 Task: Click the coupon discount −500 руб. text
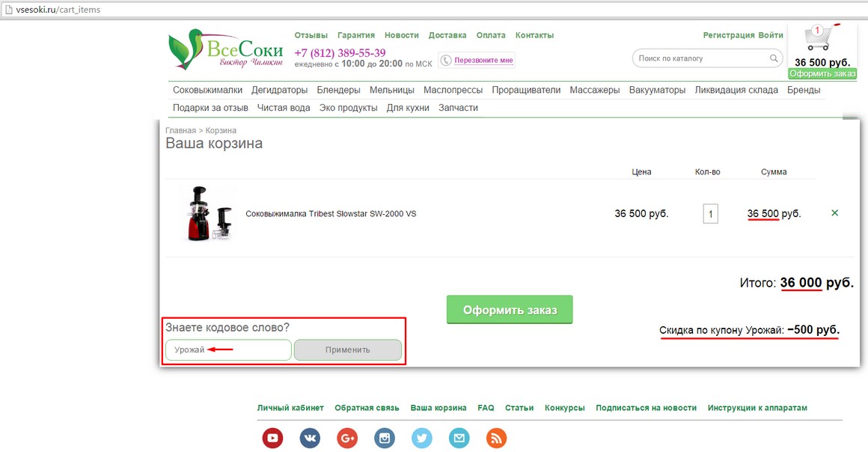pyautogui.click(x=813, y=329)
